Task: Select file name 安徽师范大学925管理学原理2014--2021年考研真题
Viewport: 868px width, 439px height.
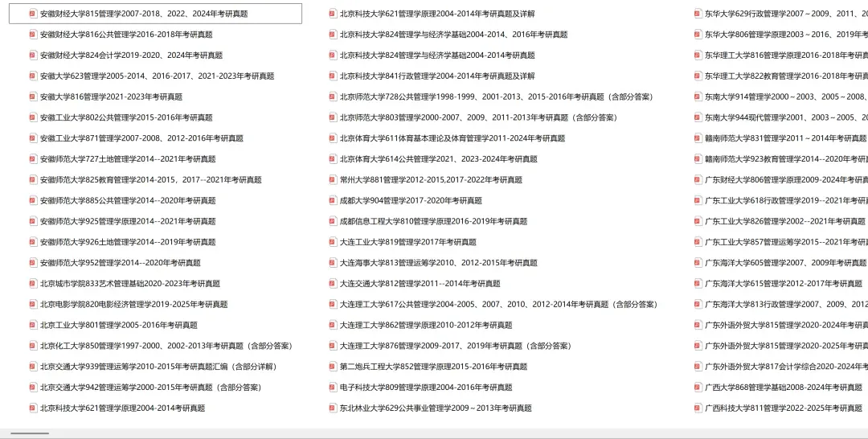Action: pos(128,221)
